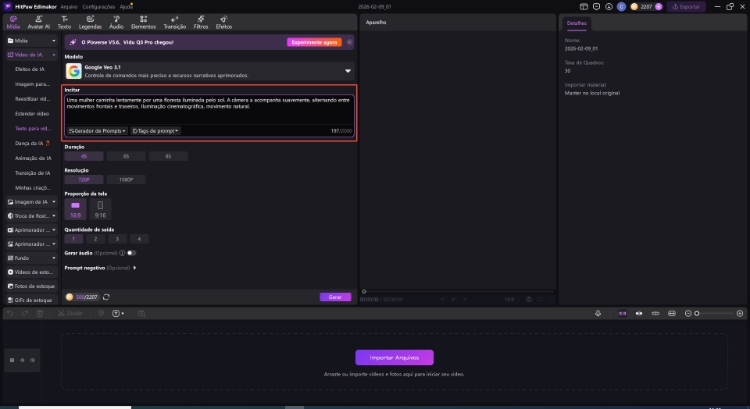Open Vídeos de estoque in sidebar
Screen dimensions: 750x409
coord(32,272)
